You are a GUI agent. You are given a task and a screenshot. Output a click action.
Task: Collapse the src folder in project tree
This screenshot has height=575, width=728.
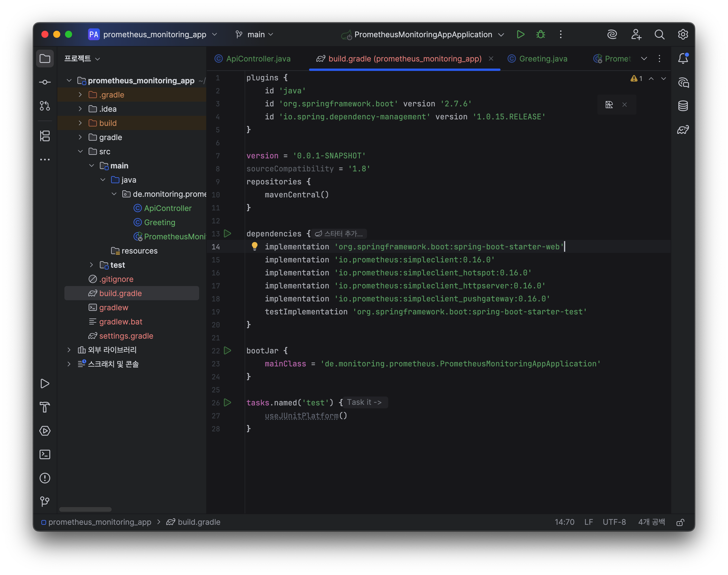tap(80, 152)
